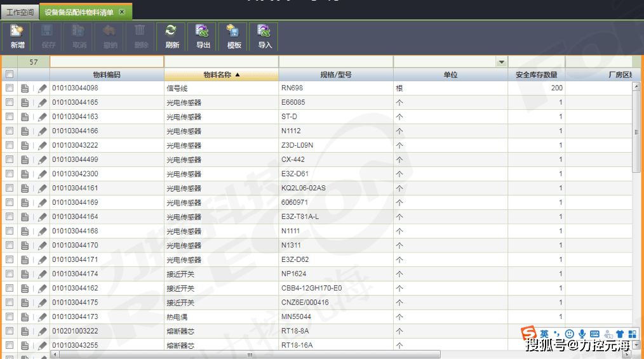Check the box for row 010103043255

[10, 345]
